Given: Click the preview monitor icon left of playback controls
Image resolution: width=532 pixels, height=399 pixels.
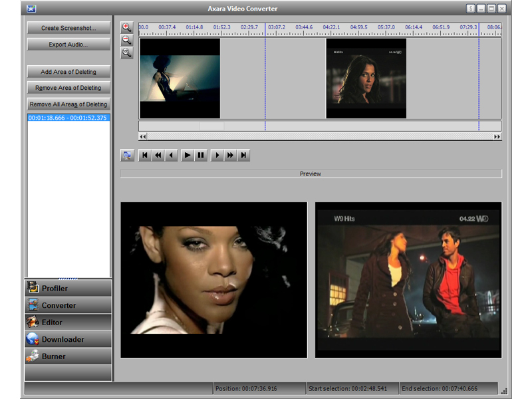Looking at the screenshot, I should click(127, 156).
